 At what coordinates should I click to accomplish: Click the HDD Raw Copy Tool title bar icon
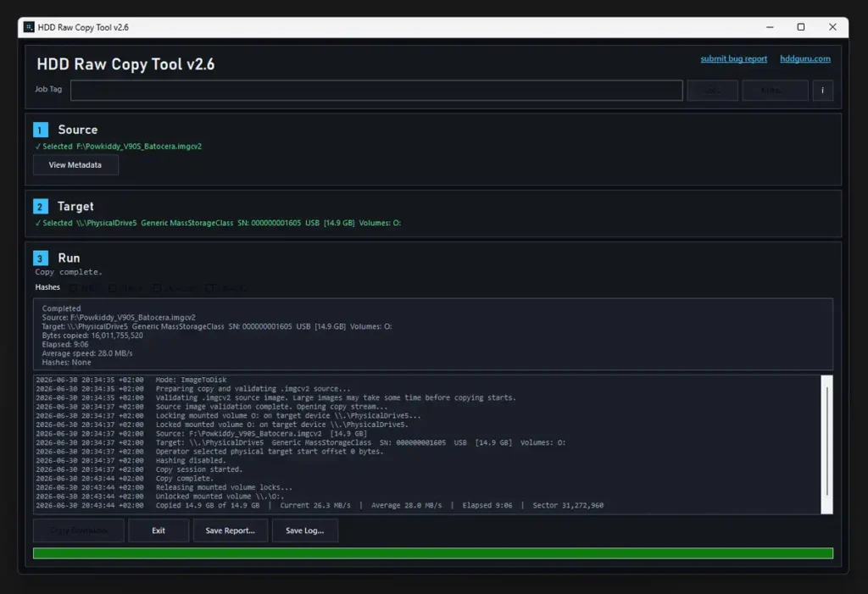[x=29, y=27]
